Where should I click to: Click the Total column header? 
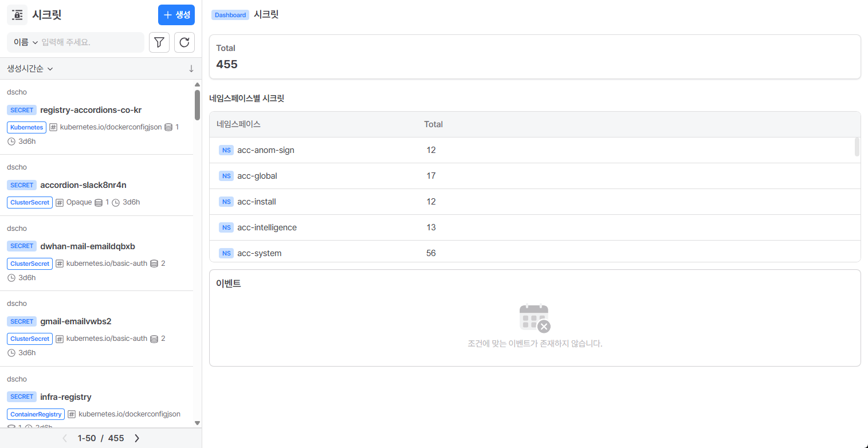coord(433,124)
